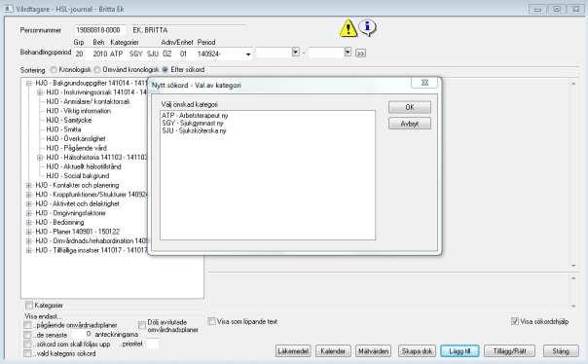Expand HJO Omgivningsfaktorer node
588x364 pixels.
pyautogui.click(x=29, y=213)
